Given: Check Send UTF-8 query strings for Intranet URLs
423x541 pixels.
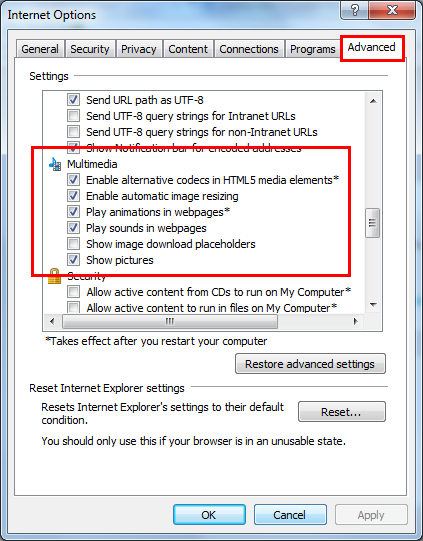Looking at the screenshot, I should coord(73,116).
